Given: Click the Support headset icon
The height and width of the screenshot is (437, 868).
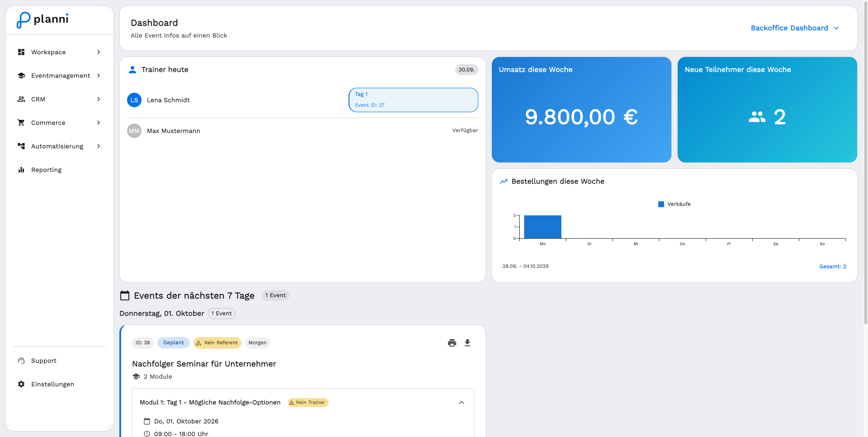Looking at the screenshot, I should coord(21,361).
